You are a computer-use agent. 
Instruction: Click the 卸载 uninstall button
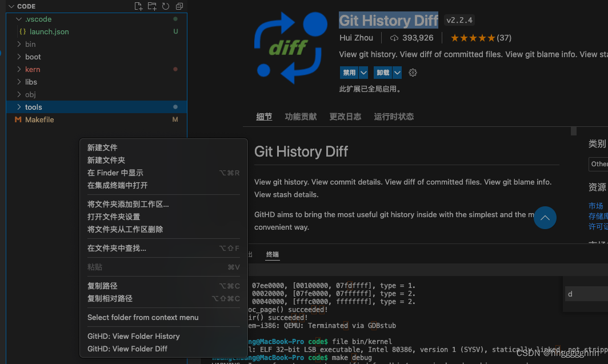383,73
